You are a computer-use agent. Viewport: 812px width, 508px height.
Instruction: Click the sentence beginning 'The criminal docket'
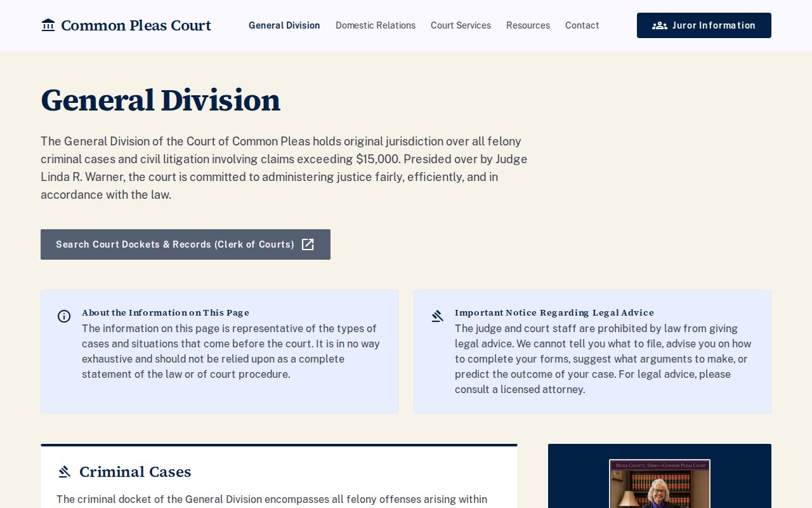[x=272, y=500]
